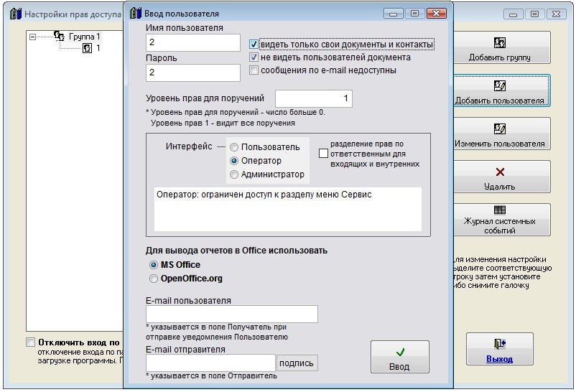Confirm with the Ввод button
The image size is (576, 392).
tap(399, 357)
